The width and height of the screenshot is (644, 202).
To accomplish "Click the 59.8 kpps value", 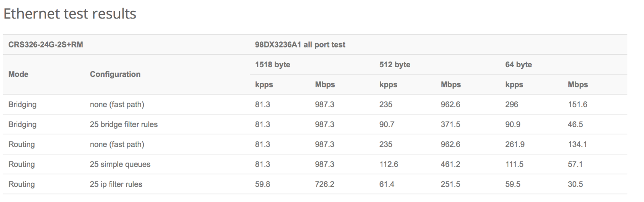I will (x=262, y=184).
